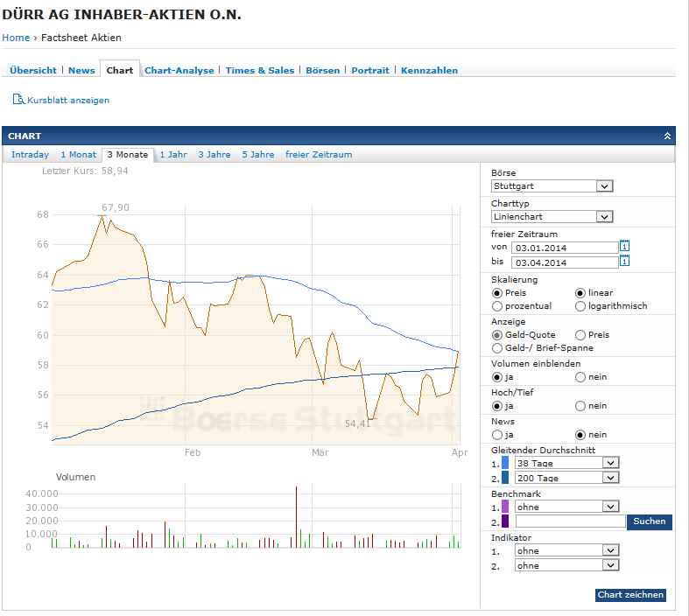Open the calendar icon for 'bis' date

624,262
